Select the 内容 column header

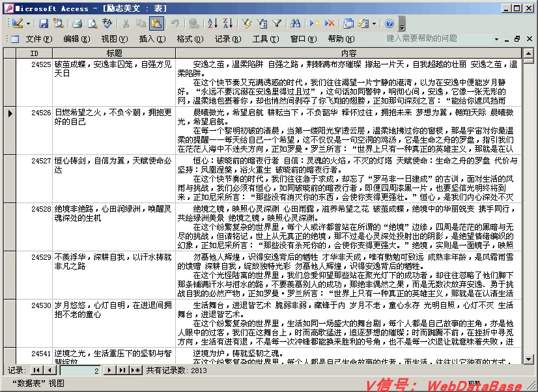click(348, 53)
